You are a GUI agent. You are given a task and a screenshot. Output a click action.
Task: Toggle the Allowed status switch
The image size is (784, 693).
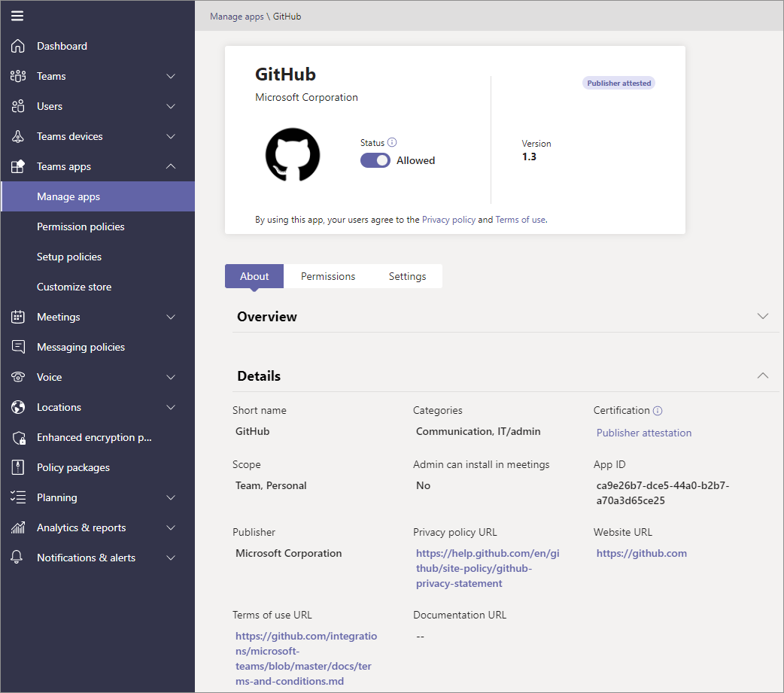(375, 160)
